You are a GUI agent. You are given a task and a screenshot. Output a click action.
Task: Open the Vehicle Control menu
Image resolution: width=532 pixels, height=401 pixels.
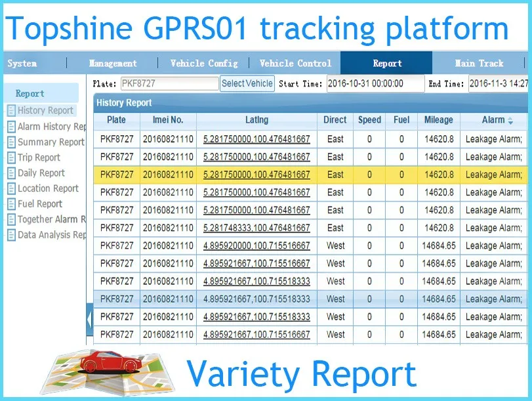(295, 64)
